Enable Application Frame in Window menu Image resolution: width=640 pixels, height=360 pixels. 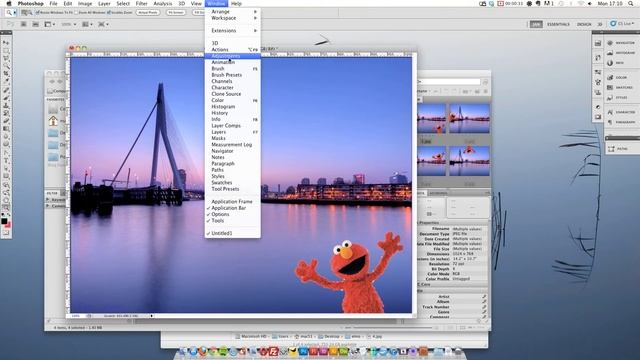(233, 202)
